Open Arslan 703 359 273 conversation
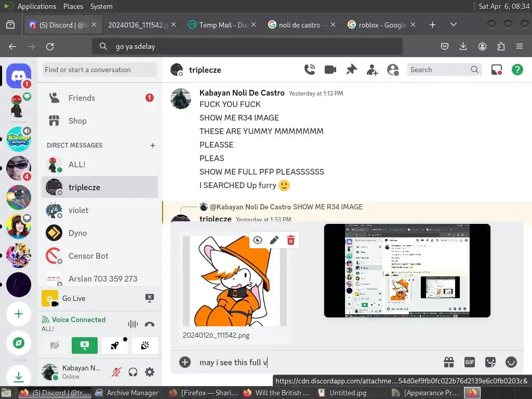 click(100, 278)
